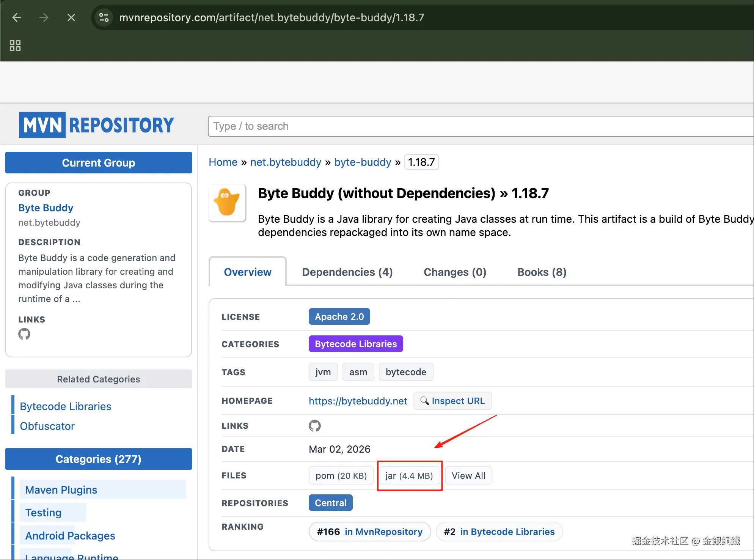Viewport: 754px width, 560px height.
Task: Click the Byte Buddy ghost thumbnail
Action: pyautogui.click(x=227, y=203)
